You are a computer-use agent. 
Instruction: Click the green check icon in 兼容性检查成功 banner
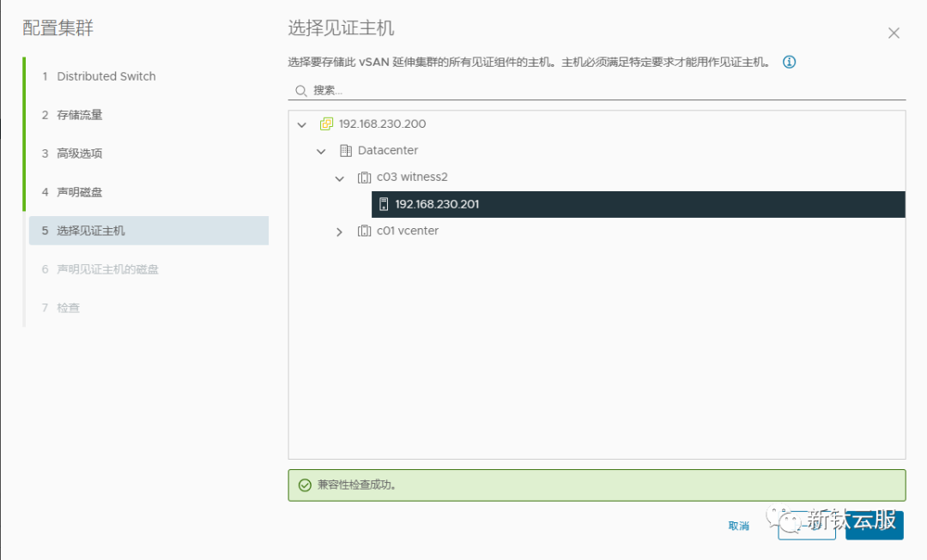click(306, 485)
